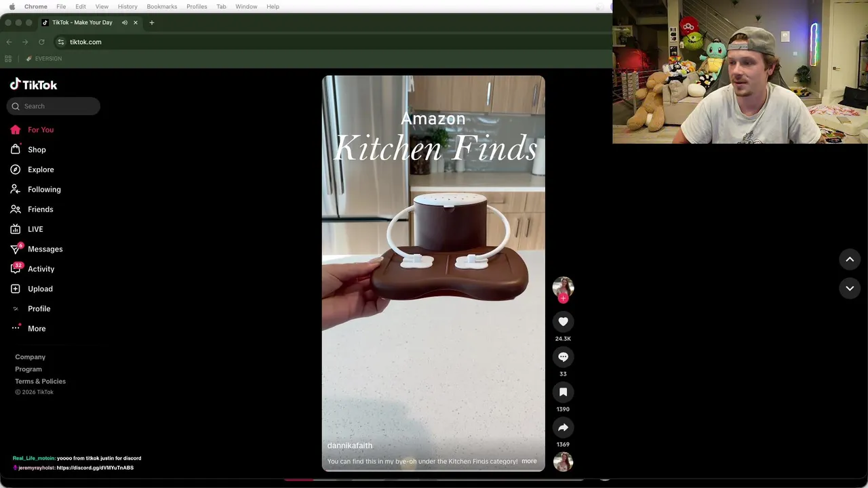
Task: Open the creator's avatar profile
Action: point(563,287)
